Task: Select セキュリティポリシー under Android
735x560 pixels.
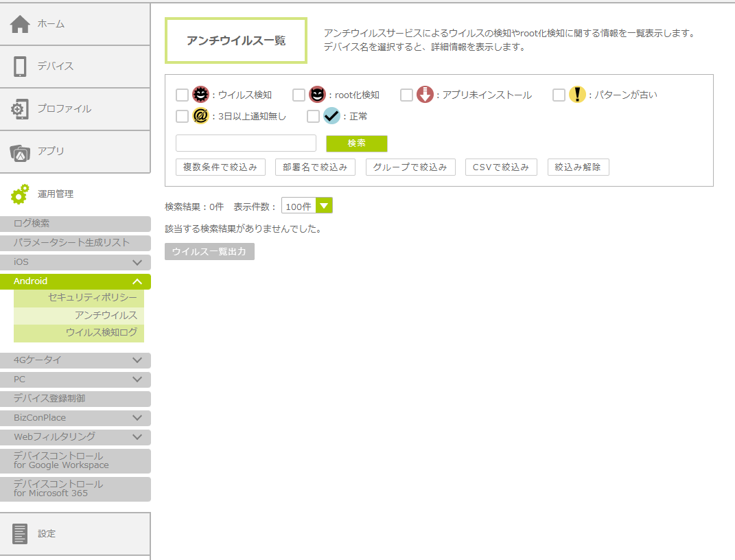Action: coord(93,297)
